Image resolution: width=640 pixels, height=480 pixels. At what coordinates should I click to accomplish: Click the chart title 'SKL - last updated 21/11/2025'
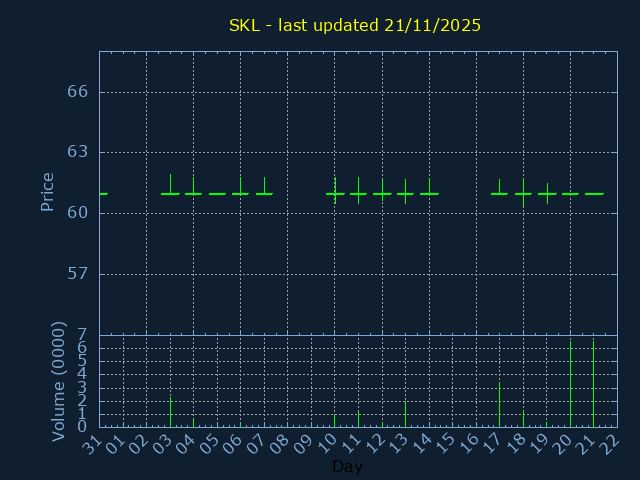(355, 26)
